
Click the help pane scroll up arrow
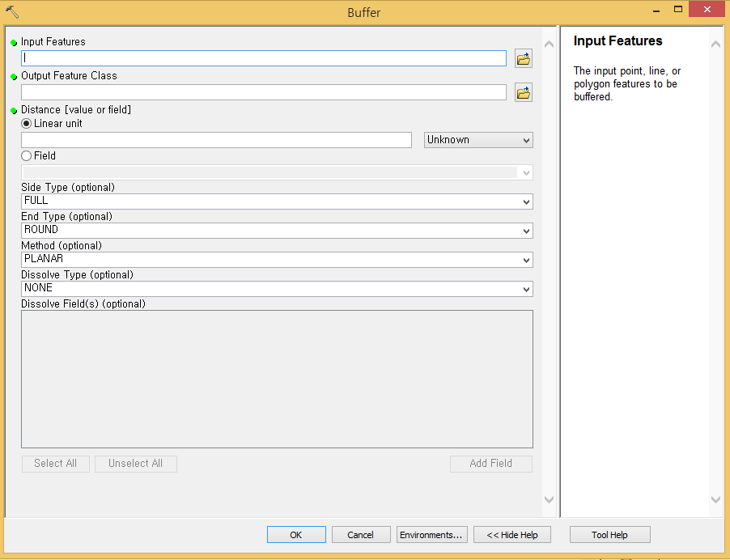(x=716, y=45)
